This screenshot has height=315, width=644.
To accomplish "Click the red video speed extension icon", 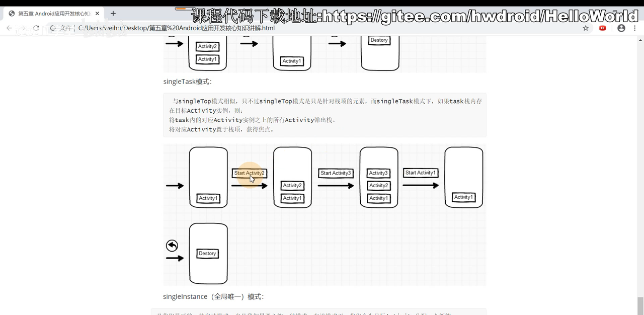I will (x=602, y=28).
